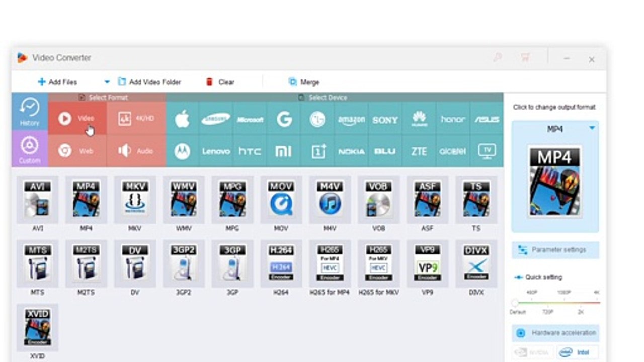Open Apple device presets
The image size is (644, 362).
[182, 119]
